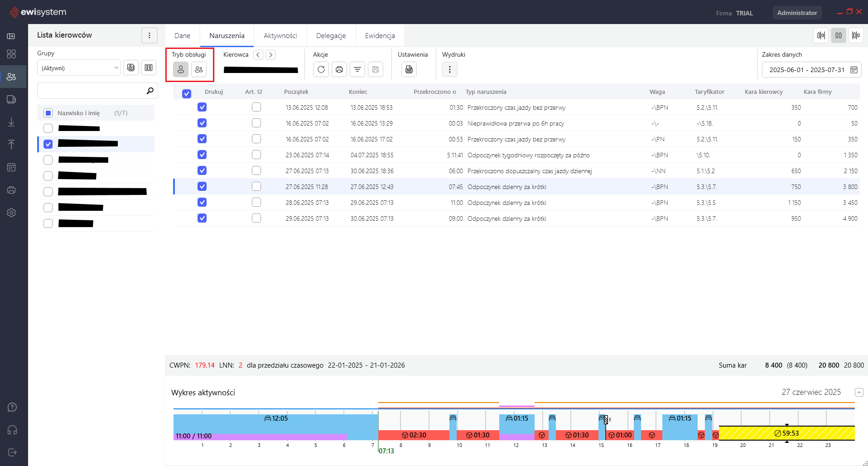Screen dimensions: 868x466
Task: Switch to the Aktywności tab
Action: click(280, 36)
